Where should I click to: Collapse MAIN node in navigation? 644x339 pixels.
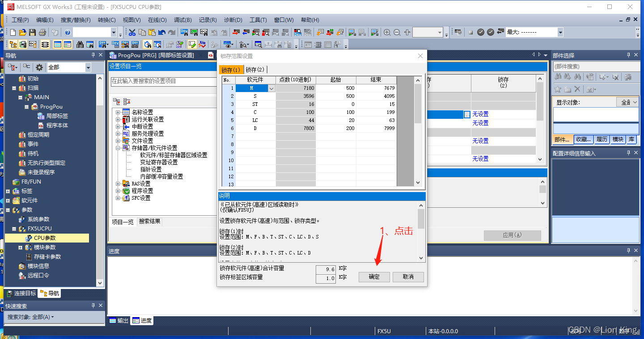click(x=20, y=97)
